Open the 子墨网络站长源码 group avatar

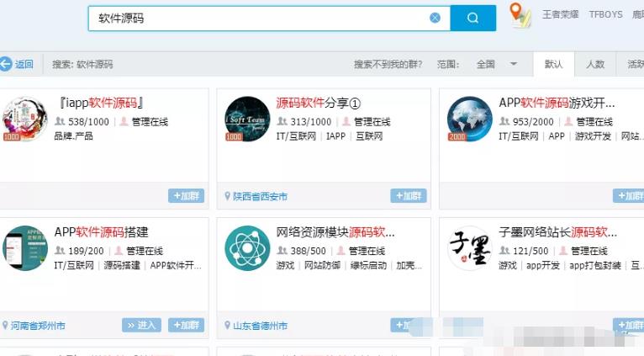(x=469, y=248)
